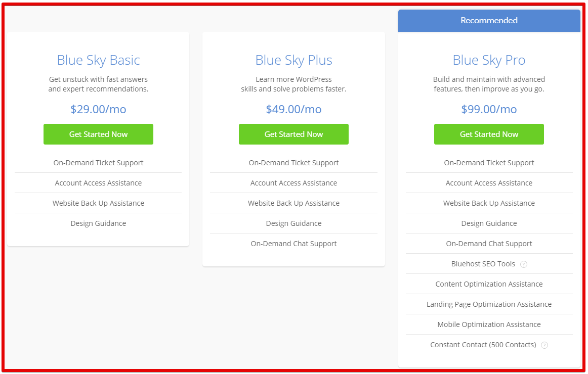Click Design Guidance in Pro plan
This screenshot has width=588, height=374.
489,223
